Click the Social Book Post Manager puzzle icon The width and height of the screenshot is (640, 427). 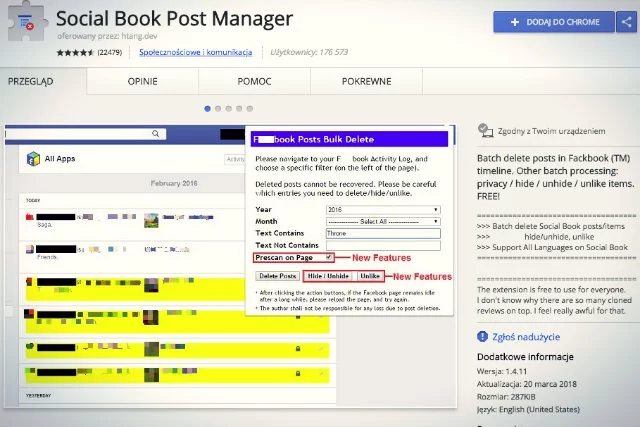point(26,22)
